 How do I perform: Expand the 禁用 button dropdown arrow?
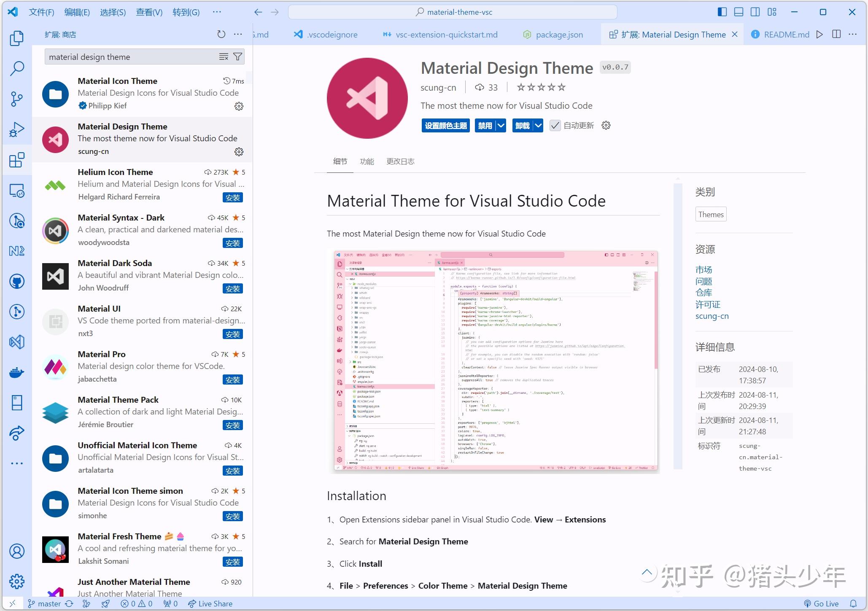[501, 125]
